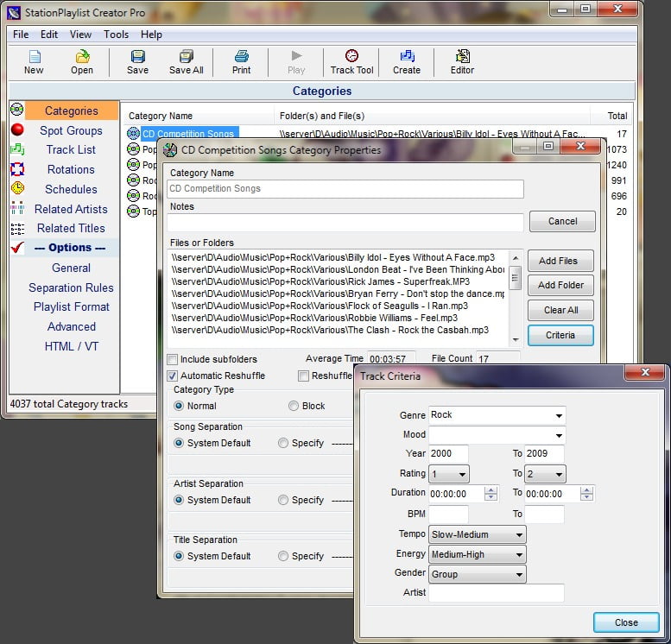Click the Notes field in Category Properties
The image size is (671, 644).
[x=345, y=223]
